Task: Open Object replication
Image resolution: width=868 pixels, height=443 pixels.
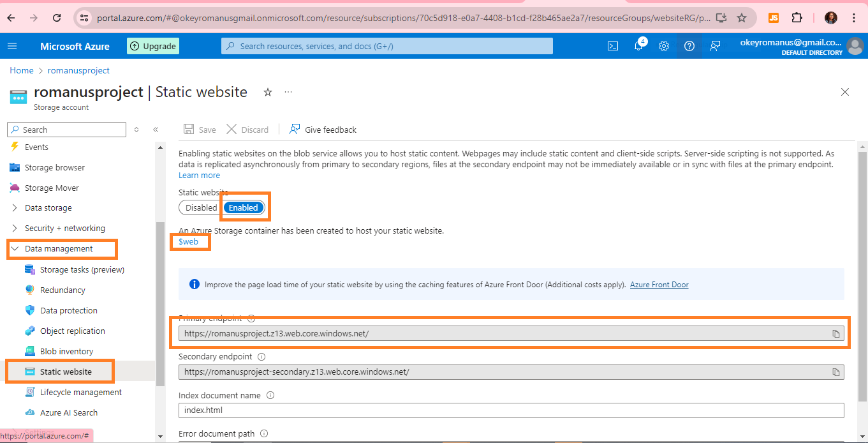Action: (x=73, y=331)
